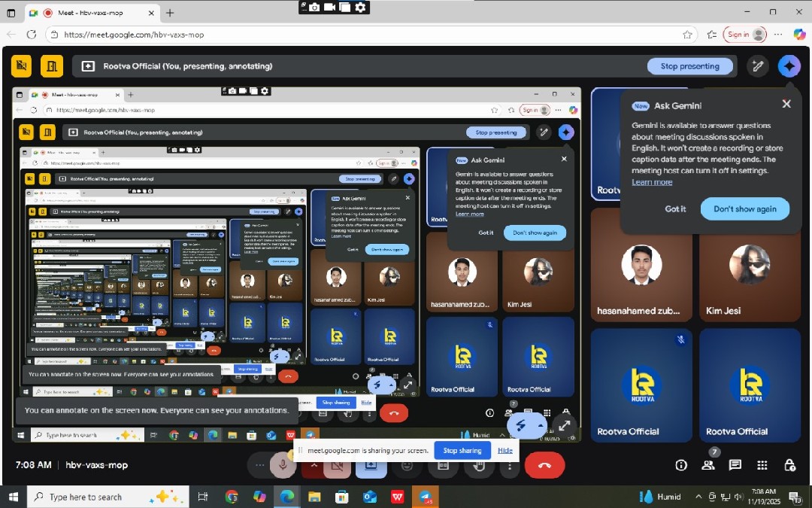This screenshot has width=812, height=508.
Task: Open host controls lock icon
Action: coord(789,465)
